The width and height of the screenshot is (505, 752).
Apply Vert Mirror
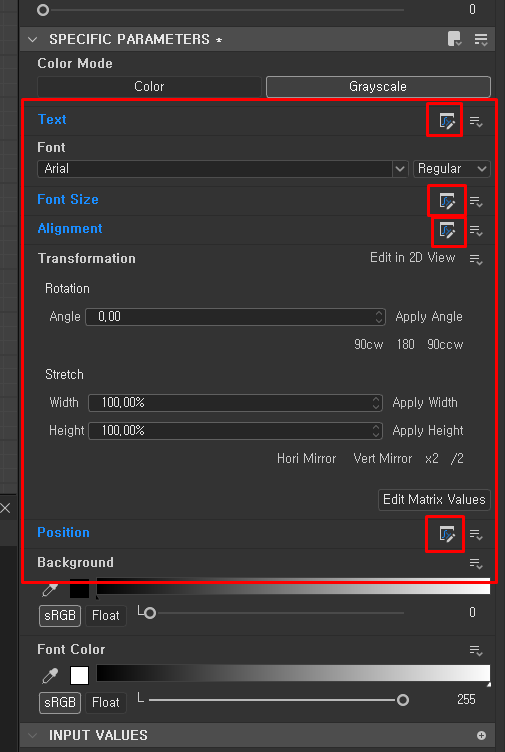coord(383,458)
